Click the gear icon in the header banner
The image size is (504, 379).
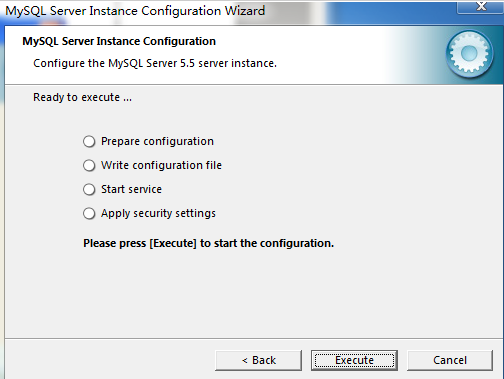[470, 54]
